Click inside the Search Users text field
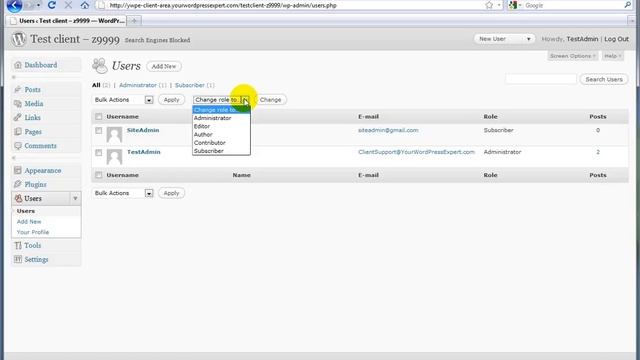This screenshot has width=640, height=360. [x=541, y=79]
